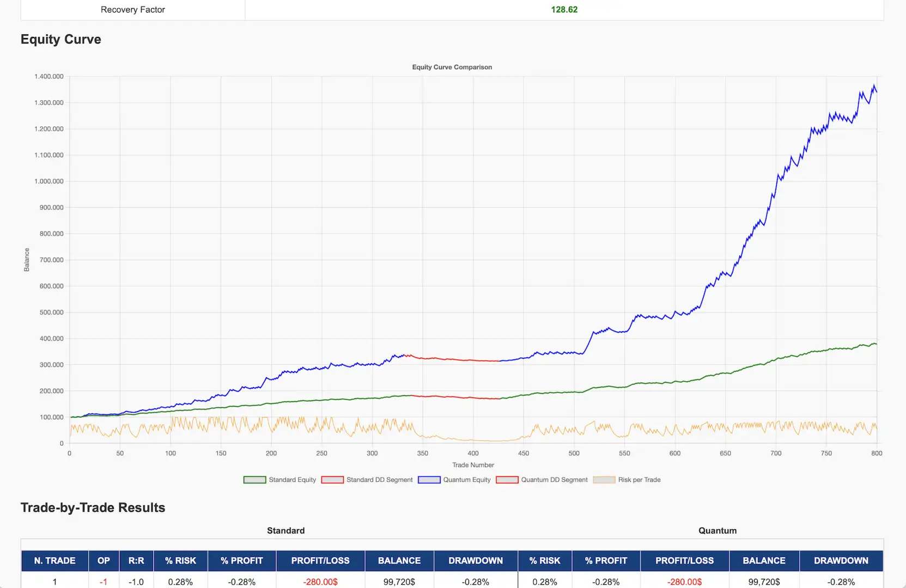Click the Standard BALANCE column header

(399, 560)
